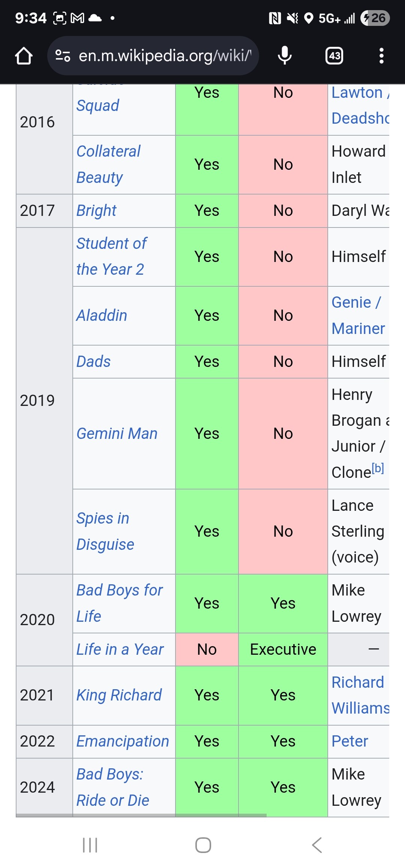Screen dimensions: 405x868
Task: Open the browser three-dot menu
Action: pos(381,56)
